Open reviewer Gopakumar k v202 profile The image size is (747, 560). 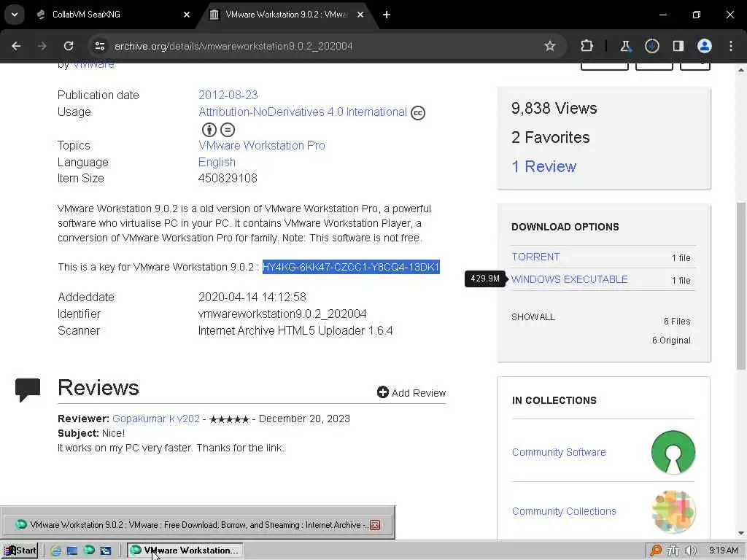(156, 419)
